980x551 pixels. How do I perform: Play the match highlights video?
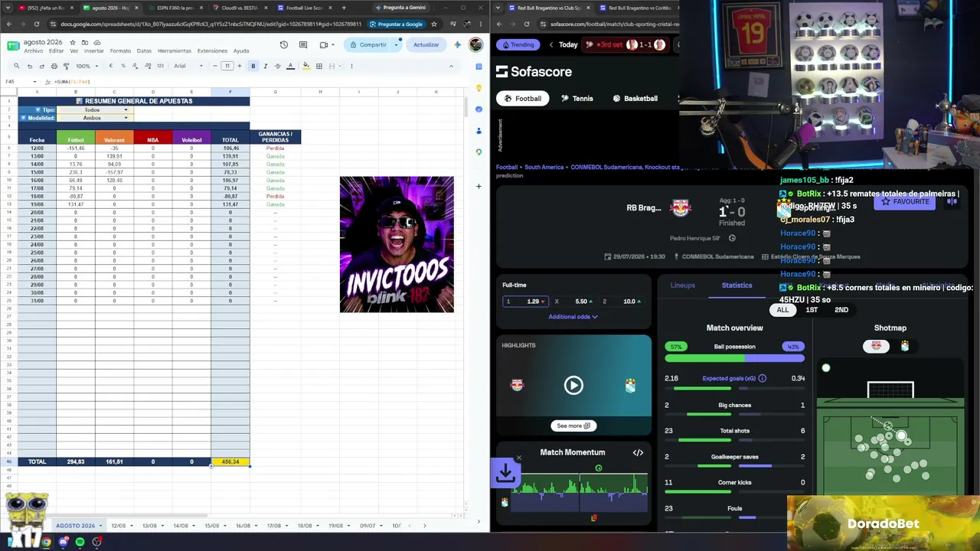pos(573,385)
